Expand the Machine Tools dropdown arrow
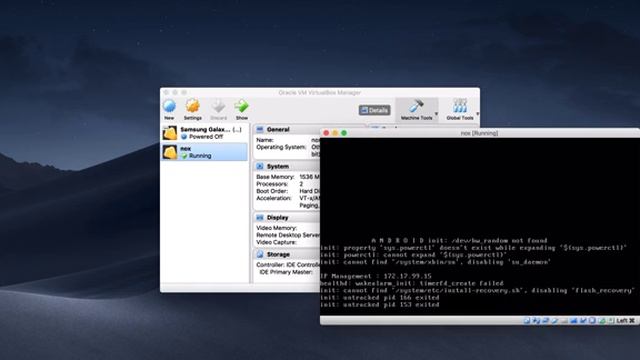 [436, 114]
